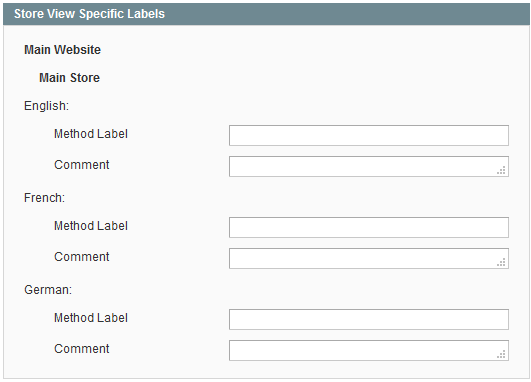Click Method Label text under German
Image resolution: width=531 pixels, height=382 pixels.
coord(91,318)
